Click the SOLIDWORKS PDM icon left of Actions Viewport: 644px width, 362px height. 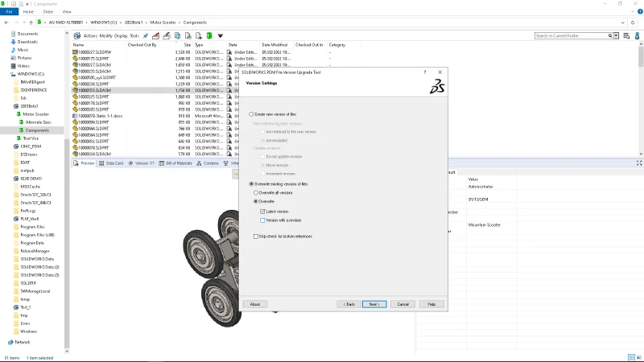point(77,35)
